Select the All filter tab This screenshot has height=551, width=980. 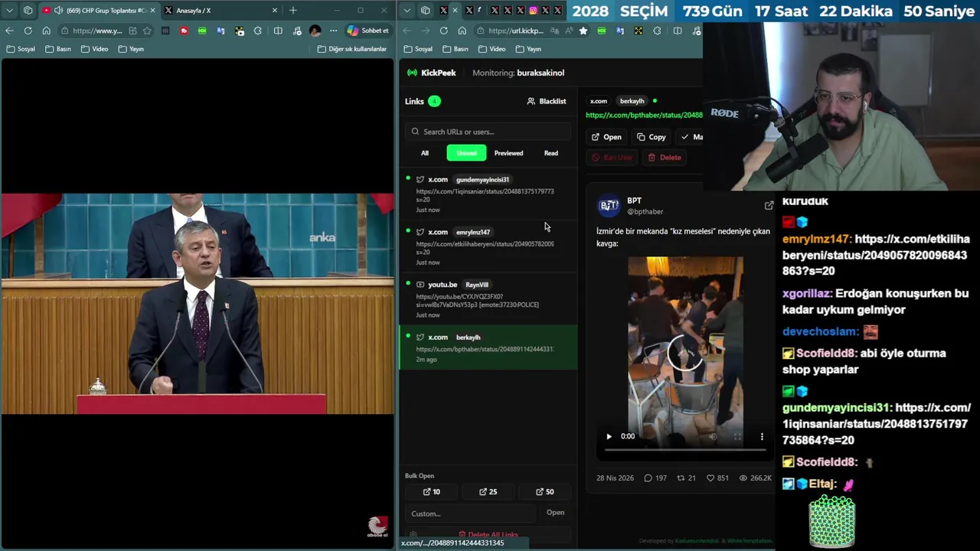pos(425,153)
